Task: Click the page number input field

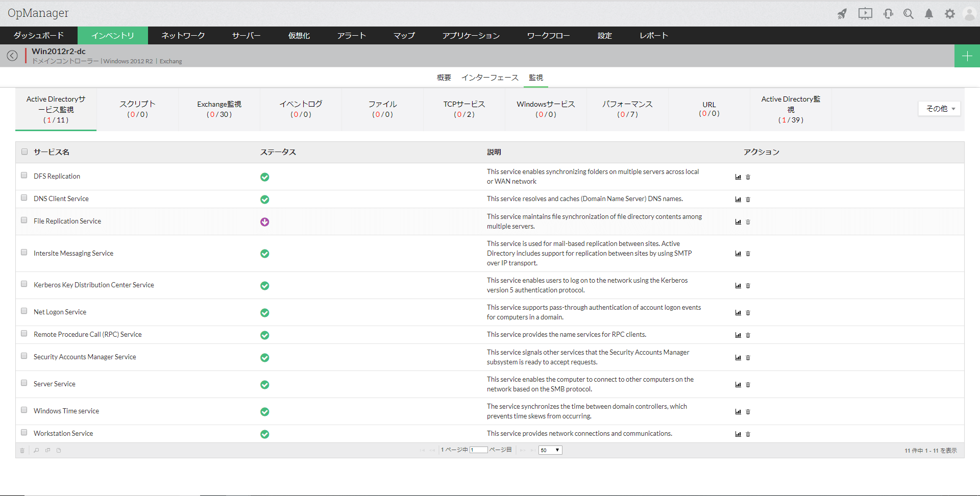Action: [478, 450]
